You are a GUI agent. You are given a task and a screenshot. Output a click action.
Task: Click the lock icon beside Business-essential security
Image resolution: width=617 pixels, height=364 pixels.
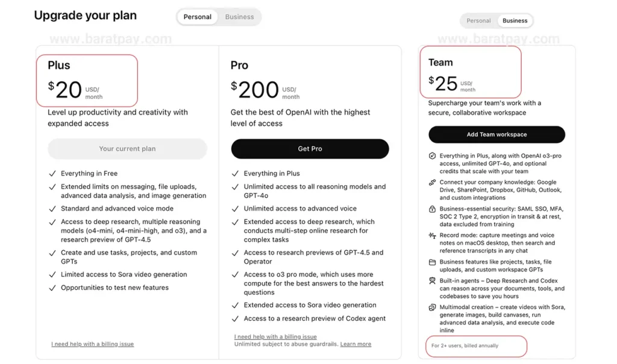coord(432,209)
